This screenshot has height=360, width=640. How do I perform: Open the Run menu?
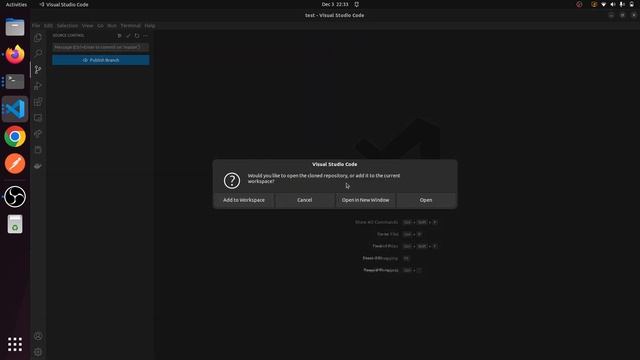tap(112, 25)
